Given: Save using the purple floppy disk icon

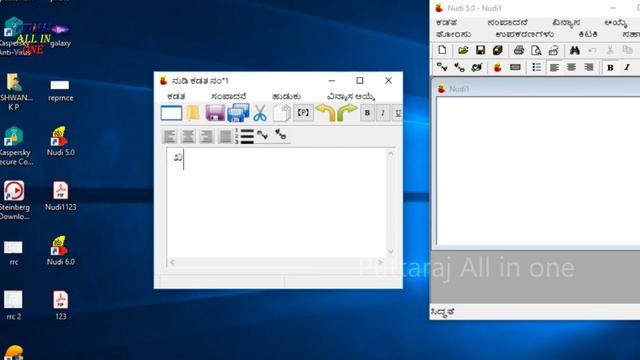Looking at the screenshot, I should 215,113.
